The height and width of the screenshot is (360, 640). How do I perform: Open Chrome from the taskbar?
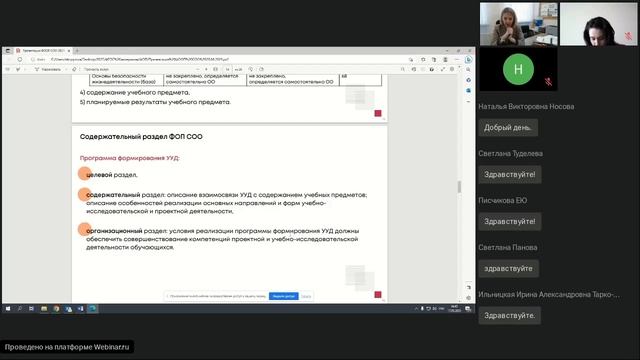[x=56, y=309]
